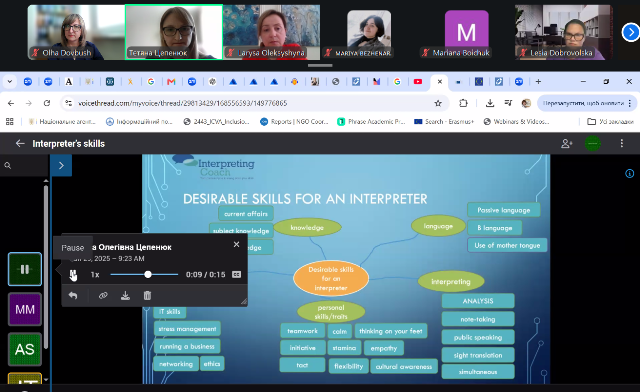Close the active VoiceThread browser tab
This screenshot has width=640, height=392.
tap(440, 82)
